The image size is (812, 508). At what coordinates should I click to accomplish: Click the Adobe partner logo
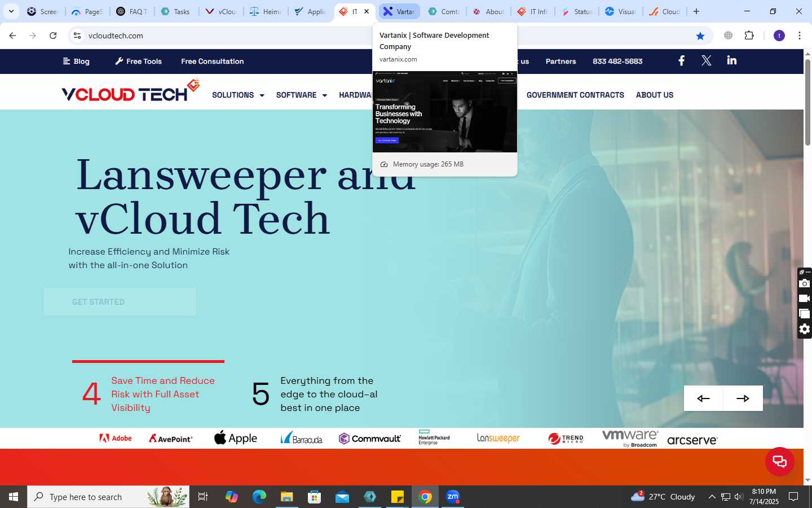coord(116,438)
